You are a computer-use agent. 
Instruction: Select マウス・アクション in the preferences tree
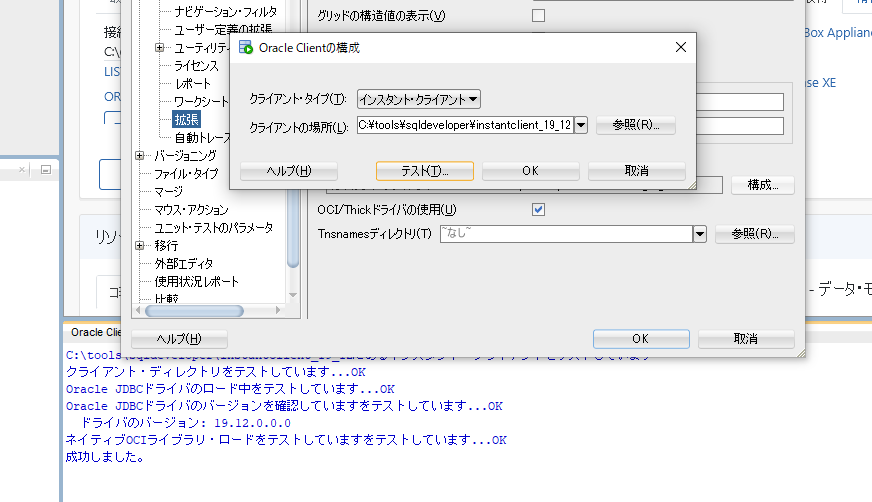tap(191, 209)
